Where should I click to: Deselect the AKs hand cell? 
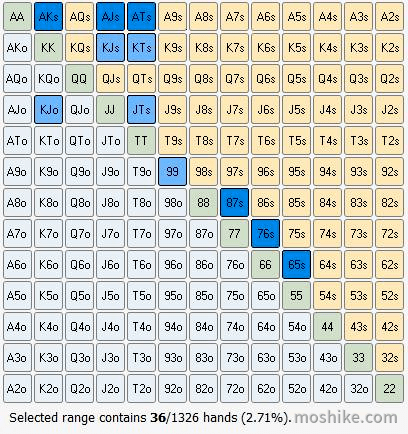pyautogui.click(x=48, y=17)
